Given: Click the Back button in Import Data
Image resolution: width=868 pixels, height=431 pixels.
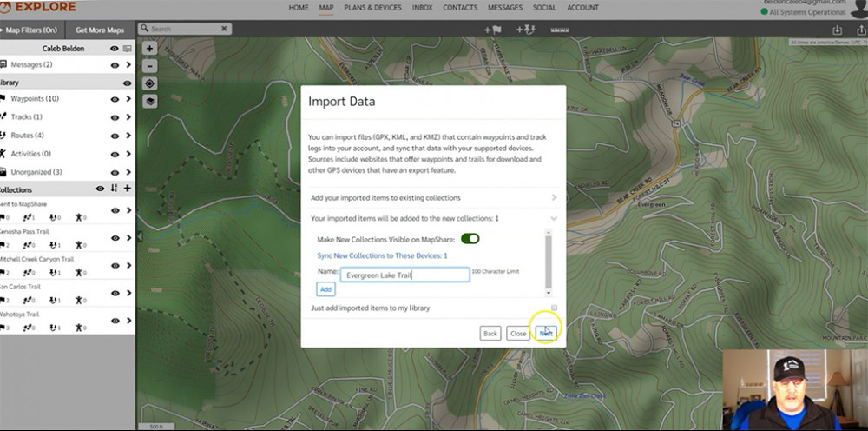Looking at the screenshot, I should coord(490,334).
